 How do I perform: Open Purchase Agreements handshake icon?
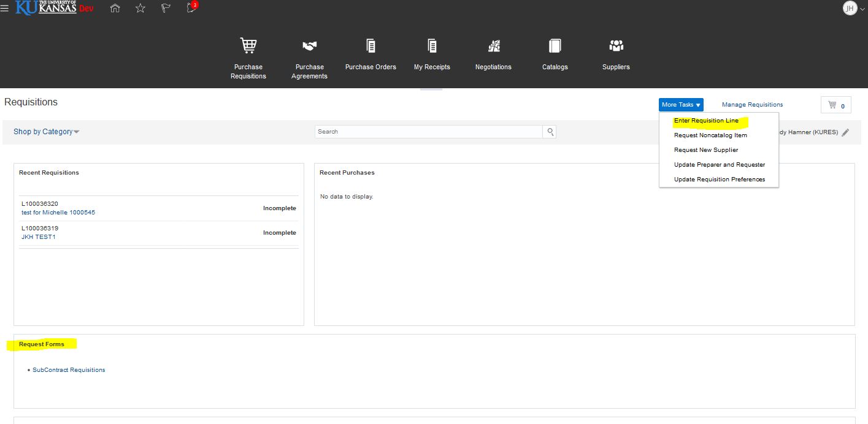310,46
